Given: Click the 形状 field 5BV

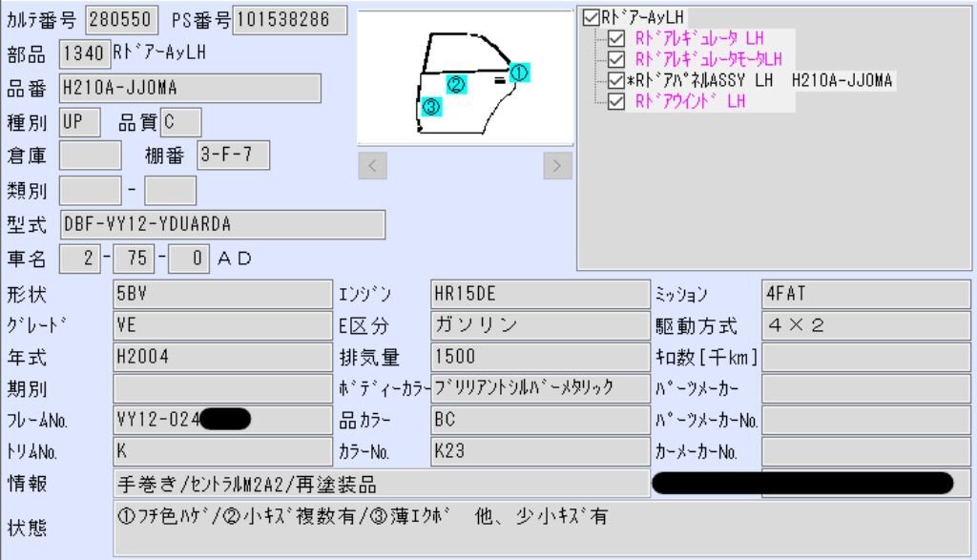Looking at the screenshot, I should (222, 294).
